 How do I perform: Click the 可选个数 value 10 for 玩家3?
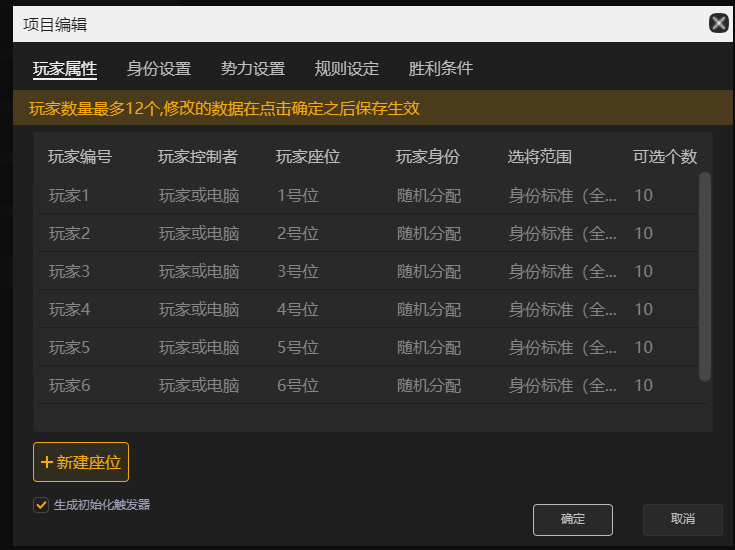[644, 271]
